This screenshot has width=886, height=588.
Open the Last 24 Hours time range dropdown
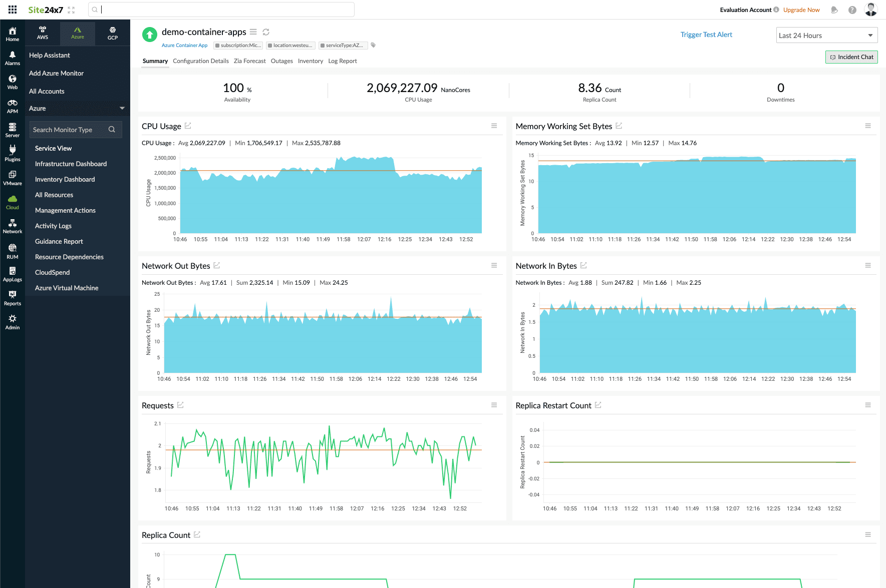826,35
